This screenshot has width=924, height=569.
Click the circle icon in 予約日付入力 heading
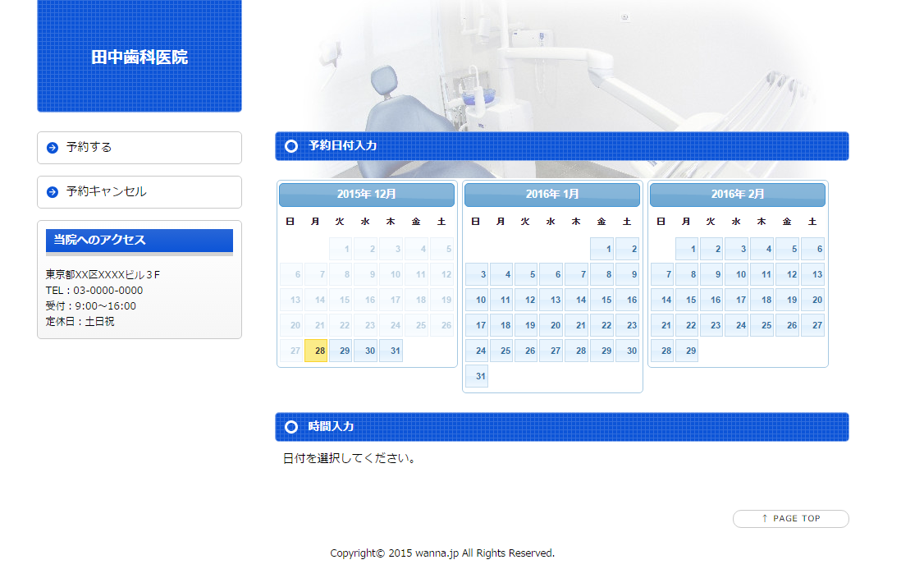point(290,146)
